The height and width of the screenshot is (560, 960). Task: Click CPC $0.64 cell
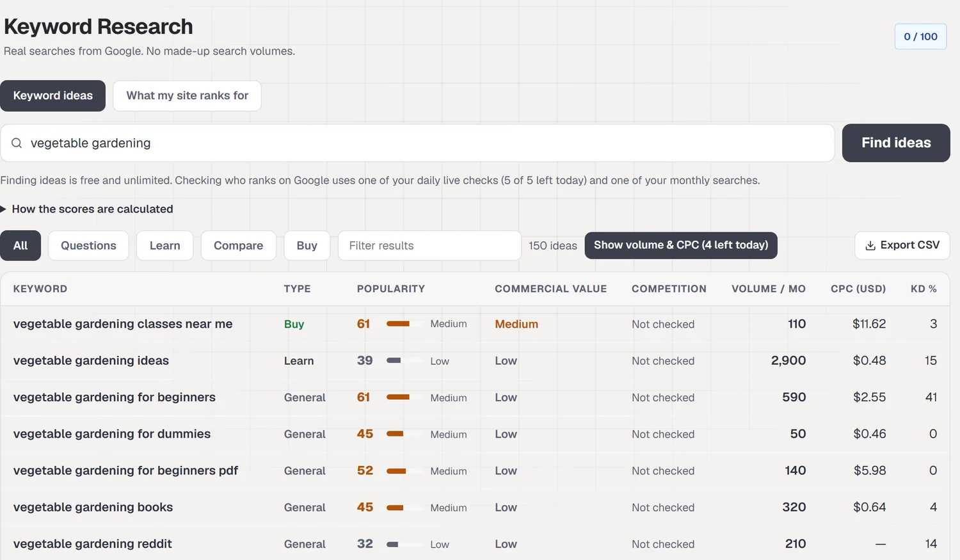(870, 507)
